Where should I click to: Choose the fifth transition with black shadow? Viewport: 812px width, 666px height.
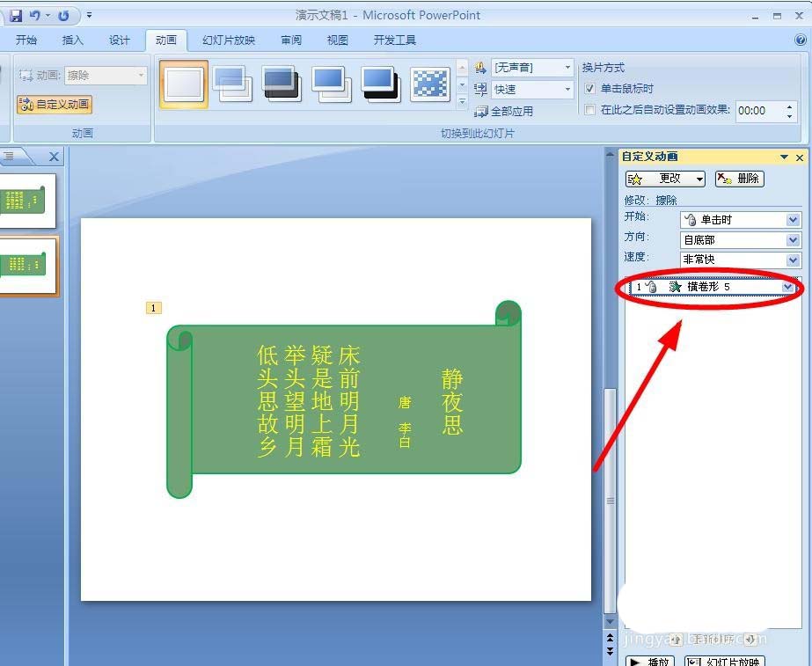click(381, 84)
